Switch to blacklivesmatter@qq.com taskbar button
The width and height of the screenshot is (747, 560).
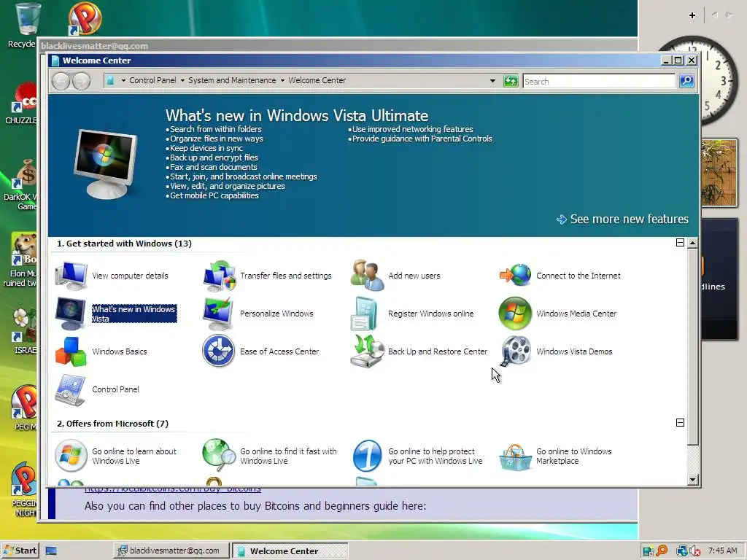pos(171,551)
